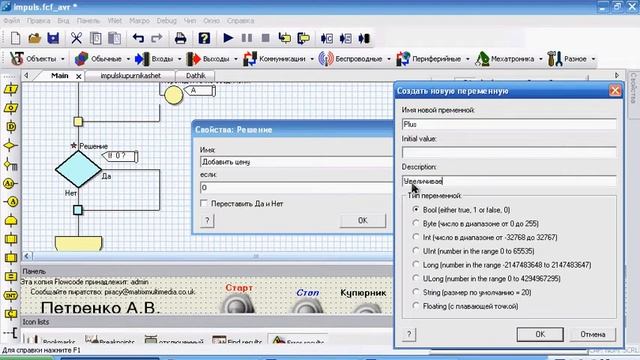640x360 pixels.
Task: Select the Output icon in left palette
Action: coord(11,108)
